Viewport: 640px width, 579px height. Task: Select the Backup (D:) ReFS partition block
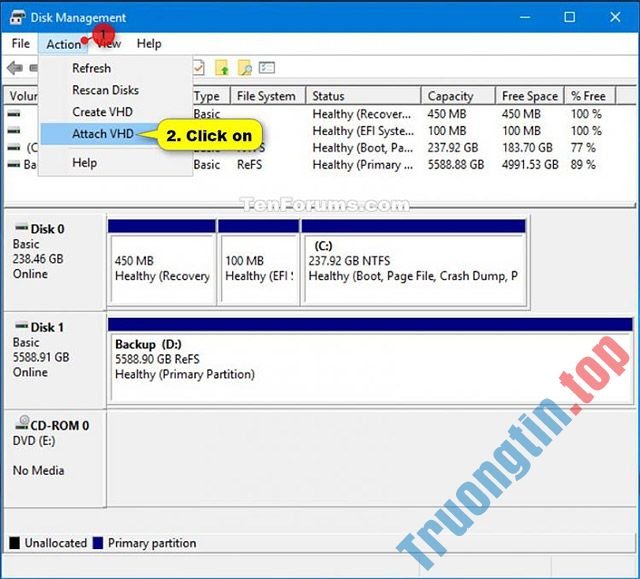pos(370,361)
